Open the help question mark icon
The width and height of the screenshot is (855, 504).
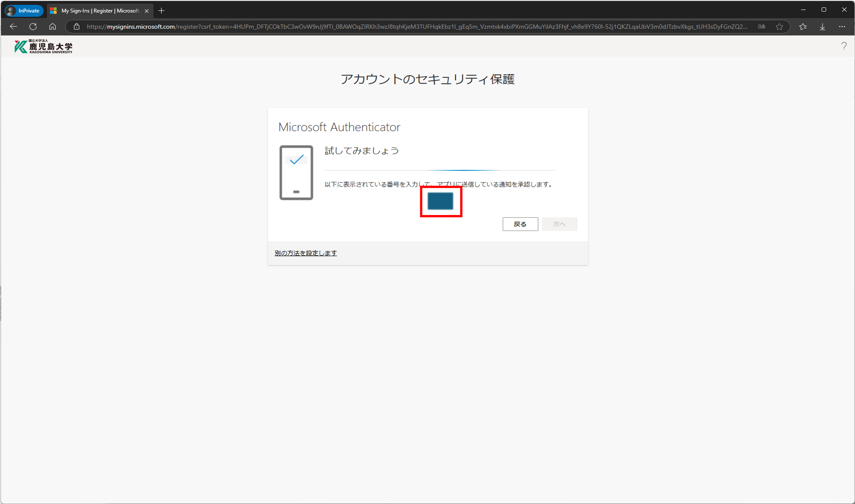[844, 46]
